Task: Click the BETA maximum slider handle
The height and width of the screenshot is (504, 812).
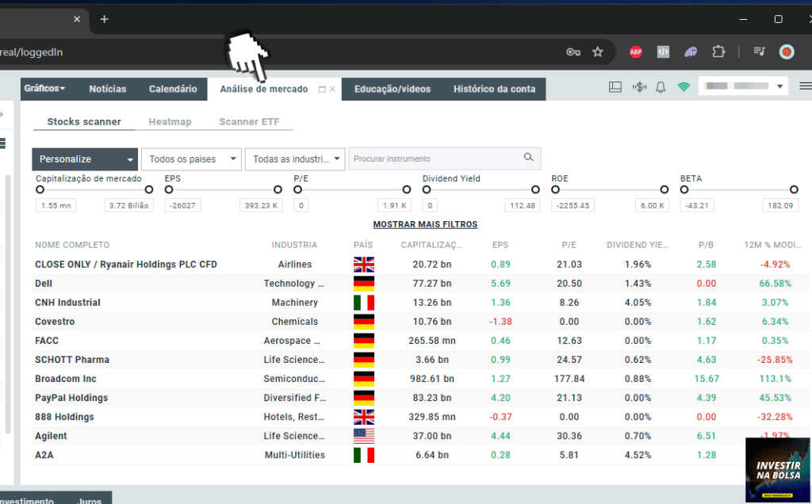Action: point(793,190)
